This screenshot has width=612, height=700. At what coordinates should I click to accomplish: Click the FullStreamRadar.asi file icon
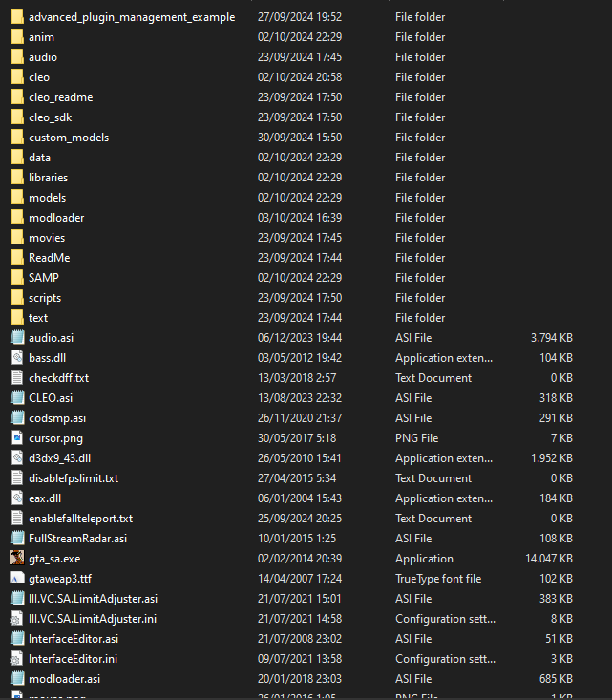tap(17, 538)
